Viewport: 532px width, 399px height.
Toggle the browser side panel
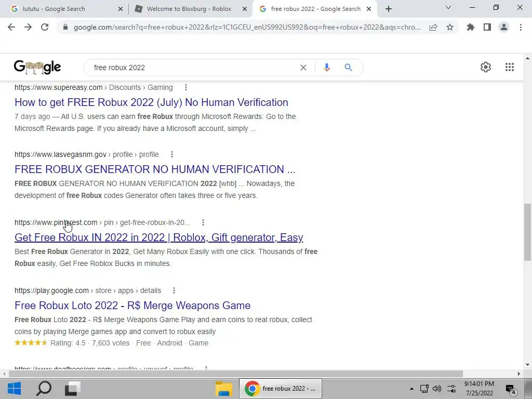click(487, 27)
